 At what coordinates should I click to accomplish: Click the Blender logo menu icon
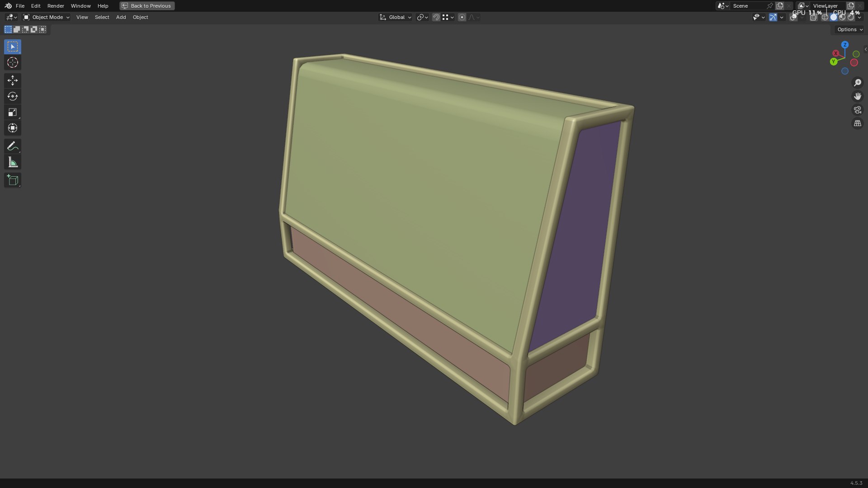click(x=8, y=6)
